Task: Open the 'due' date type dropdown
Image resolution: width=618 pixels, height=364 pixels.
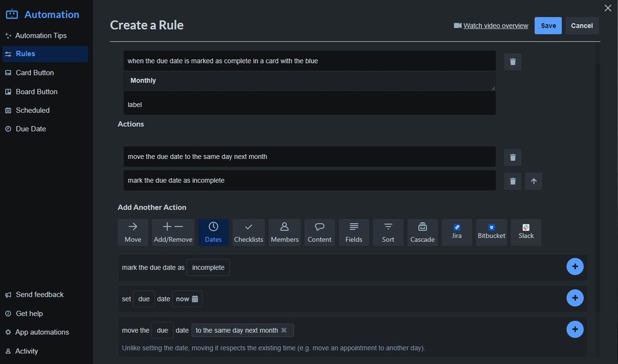Action: (144, 298)
